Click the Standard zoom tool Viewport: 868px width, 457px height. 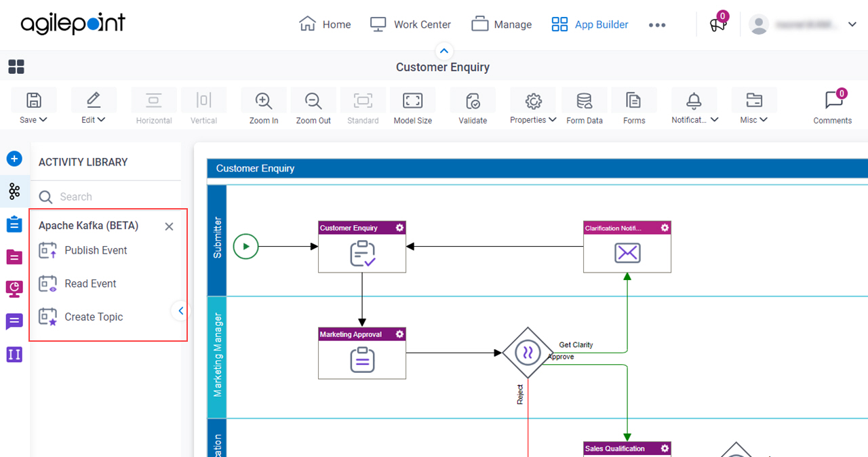pos(363,106)
